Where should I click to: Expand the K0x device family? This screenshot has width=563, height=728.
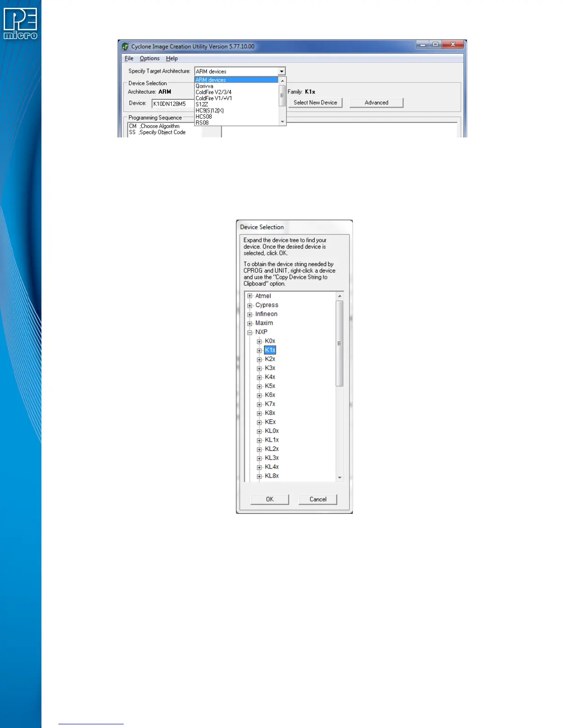(x=259, y=341)
